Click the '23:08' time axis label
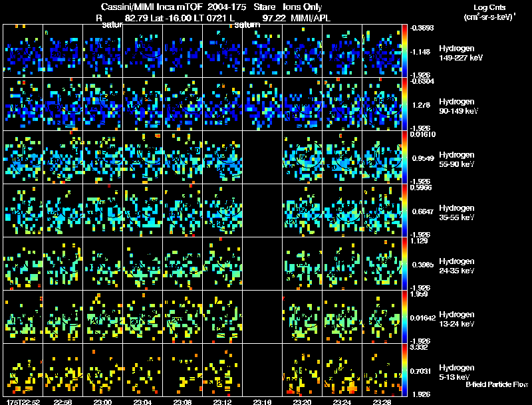The image size is (532, 405). coord(182,402)
